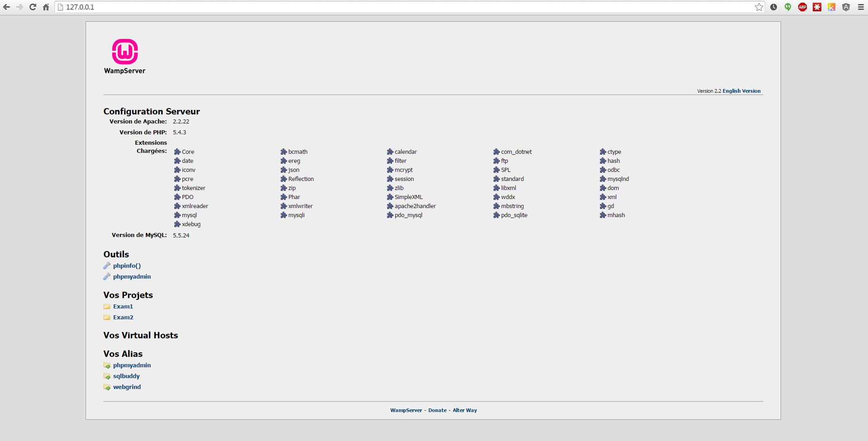Go to the browser home page icon
The height and width of the screenshot is (441, 868).
pos(46,7)
